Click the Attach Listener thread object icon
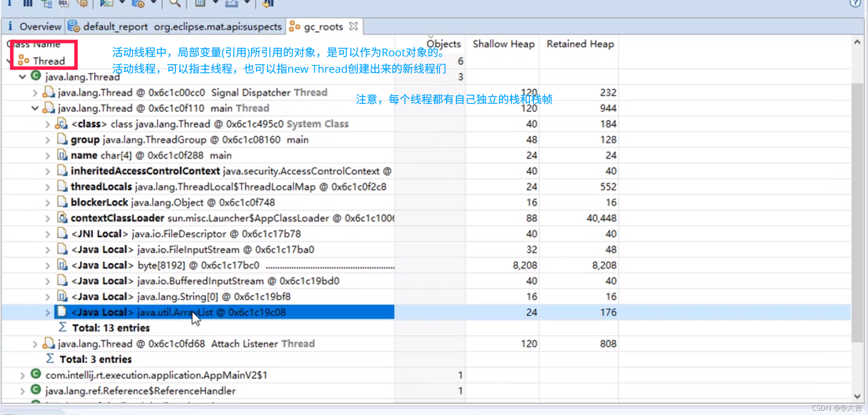868x415 pixels. click(x=48, y=343)
